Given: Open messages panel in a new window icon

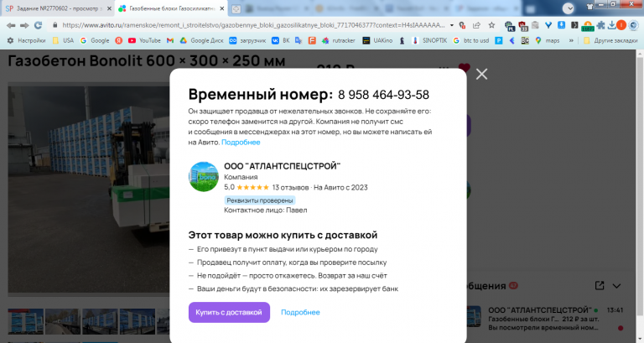Looking at the screenshot, I should (x=600, y=285).
